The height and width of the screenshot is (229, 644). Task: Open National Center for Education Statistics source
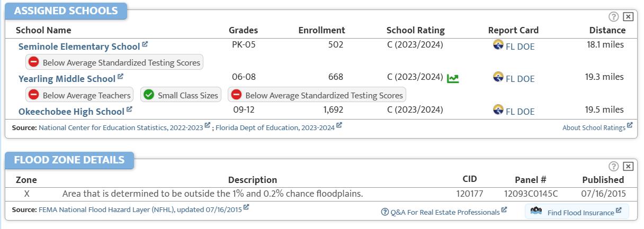121,127
